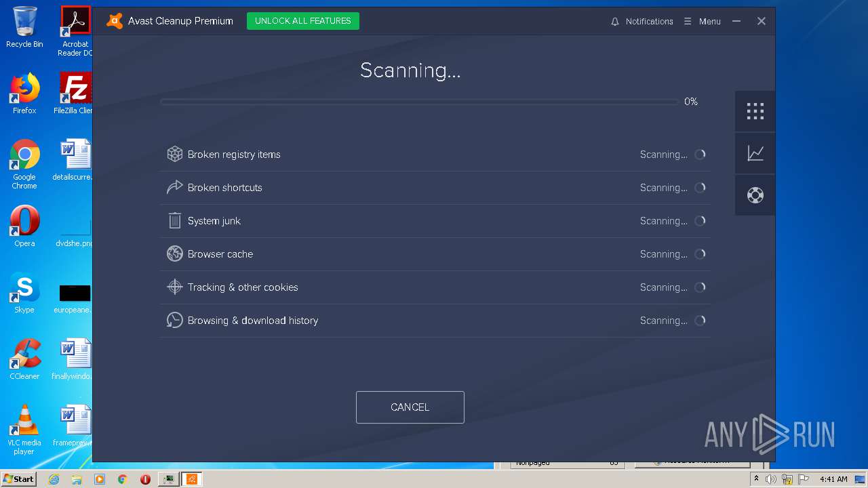Switch to Avast Cleanup taskbar button
Screen dimensions: 868x488
191,479
